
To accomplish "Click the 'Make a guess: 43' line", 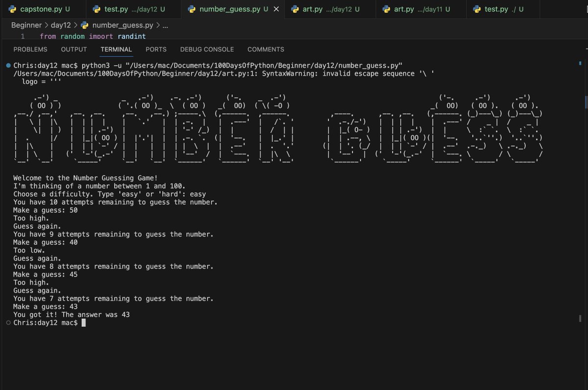I will 46,307.
